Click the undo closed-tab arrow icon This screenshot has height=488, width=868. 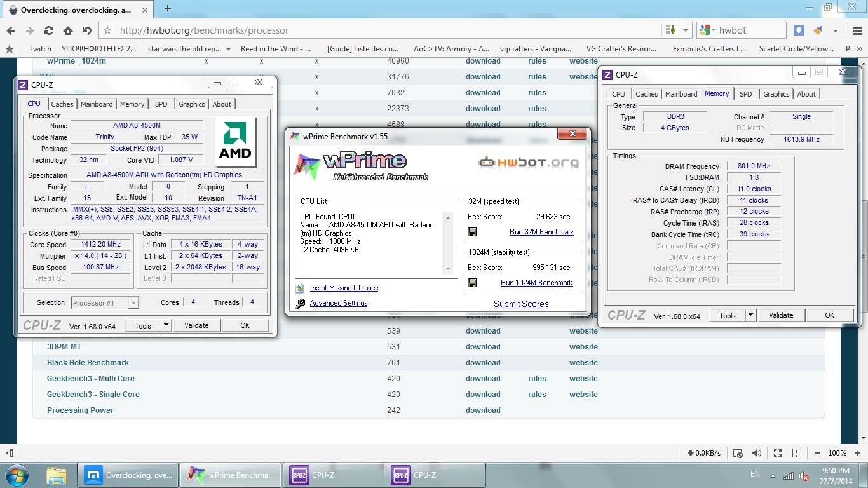(x=86, y=30)
